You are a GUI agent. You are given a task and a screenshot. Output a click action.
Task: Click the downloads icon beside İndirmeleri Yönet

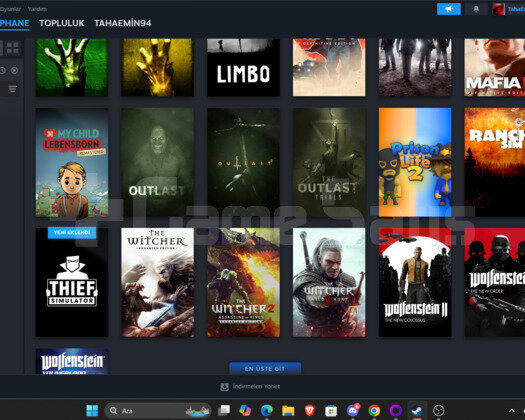point(224,387)
